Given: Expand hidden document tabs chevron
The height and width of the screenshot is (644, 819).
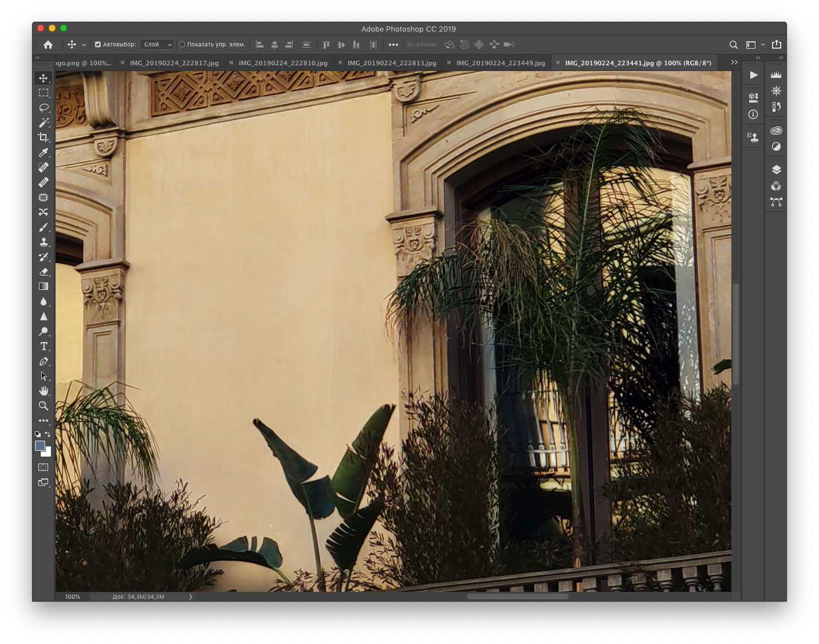Looking at the screenshot, I should (x=734, y=62).
